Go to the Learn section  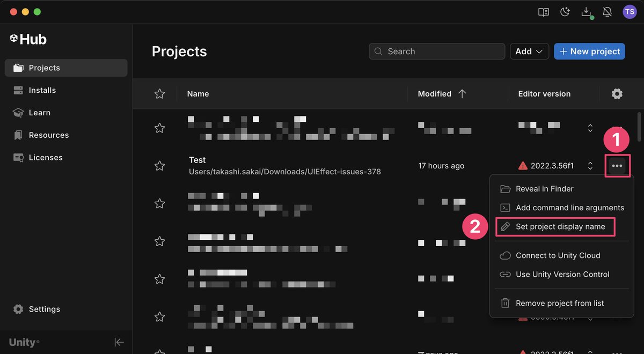coord(66,113)
